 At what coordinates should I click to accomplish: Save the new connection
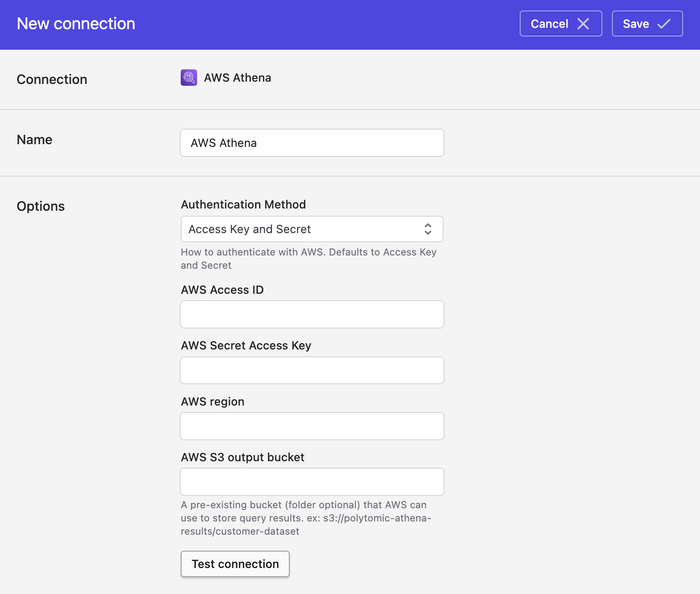tap(647, 24)
